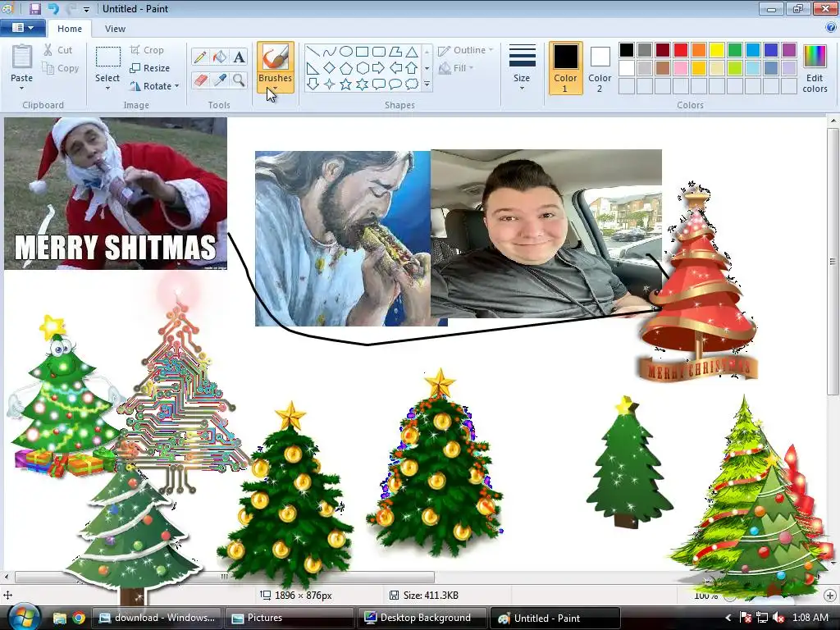Expand the Shapes gallery more arrow
The image size is (840, 630).
pos(427,84)
